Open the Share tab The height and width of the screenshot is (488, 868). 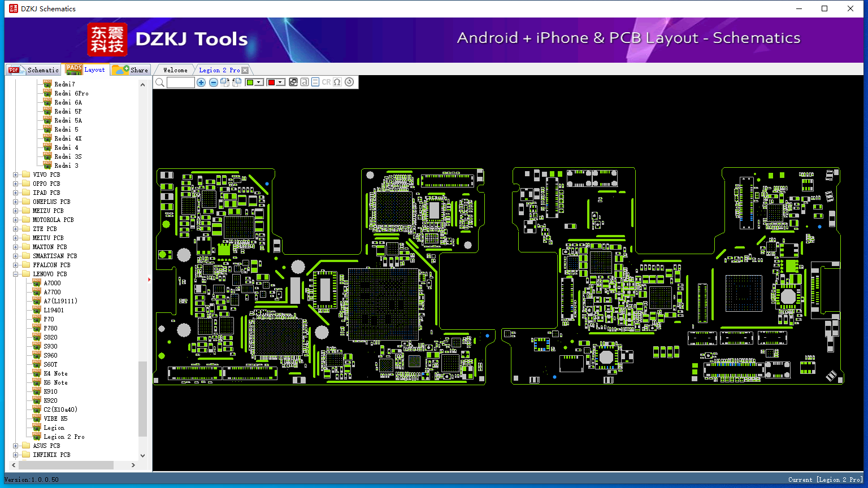click(131, 69)
